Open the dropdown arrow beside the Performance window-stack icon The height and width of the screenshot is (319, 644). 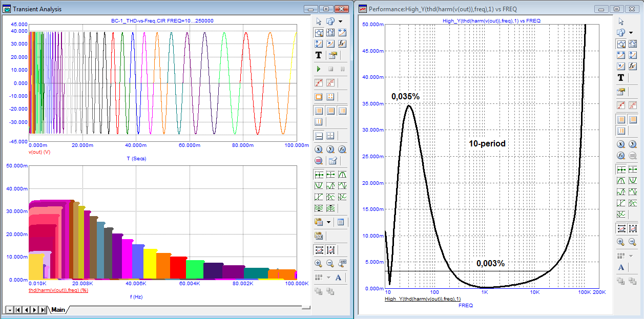point(631,33)
